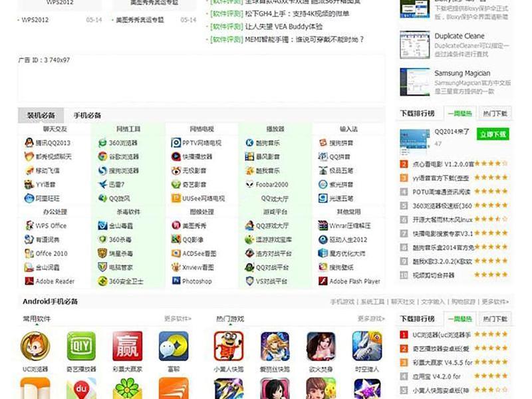The height and width of the screenshot is (399, 532).
Task: Open the PPTV网络电视 icon
Action: click(x=176, y=143)
